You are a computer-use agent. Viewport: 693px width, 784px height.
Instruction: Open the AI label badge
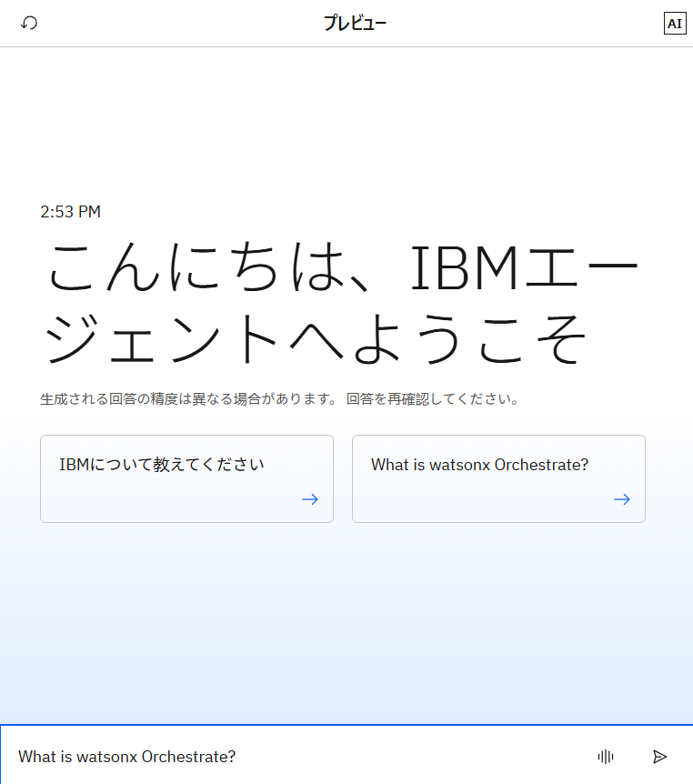674,24
